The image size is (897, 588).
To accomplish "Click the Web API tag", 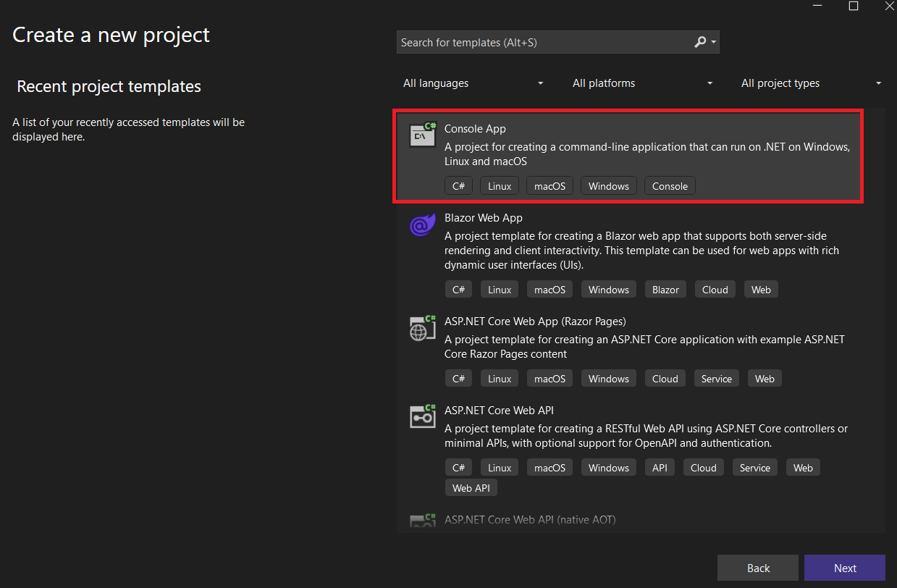I will pyautogui.click(x=471, y=488).
